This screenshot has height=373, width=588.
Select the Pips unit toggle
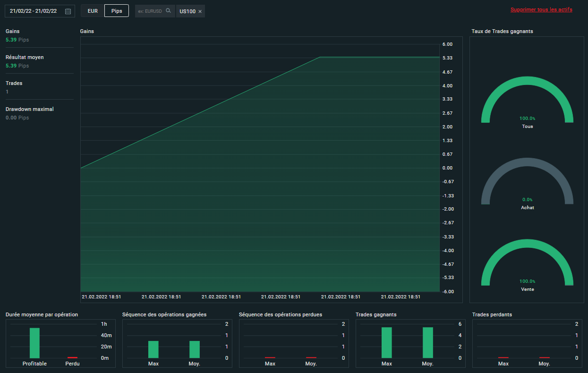pos(116,11)
